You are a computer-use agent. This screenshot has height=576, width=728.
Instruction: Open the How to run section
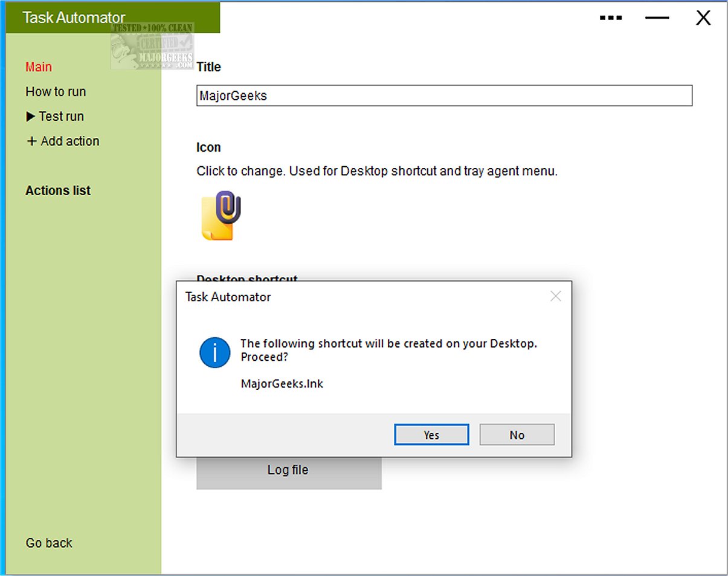point(56,92)
